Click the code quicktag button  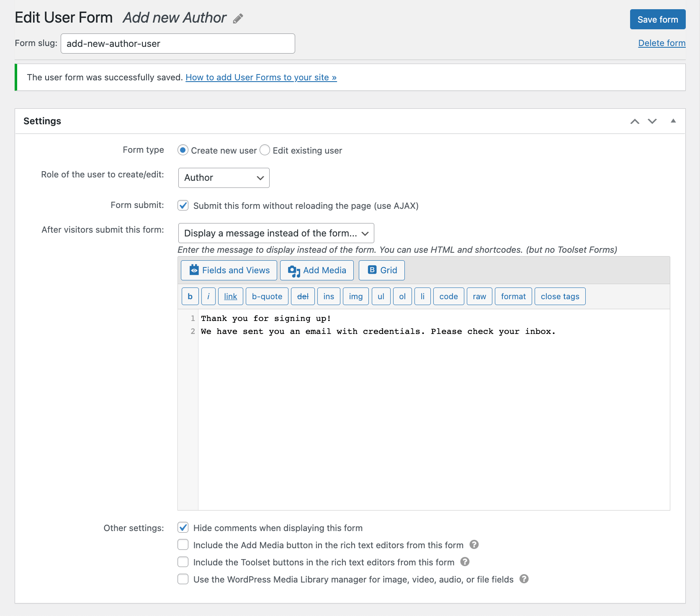[449, 296]
